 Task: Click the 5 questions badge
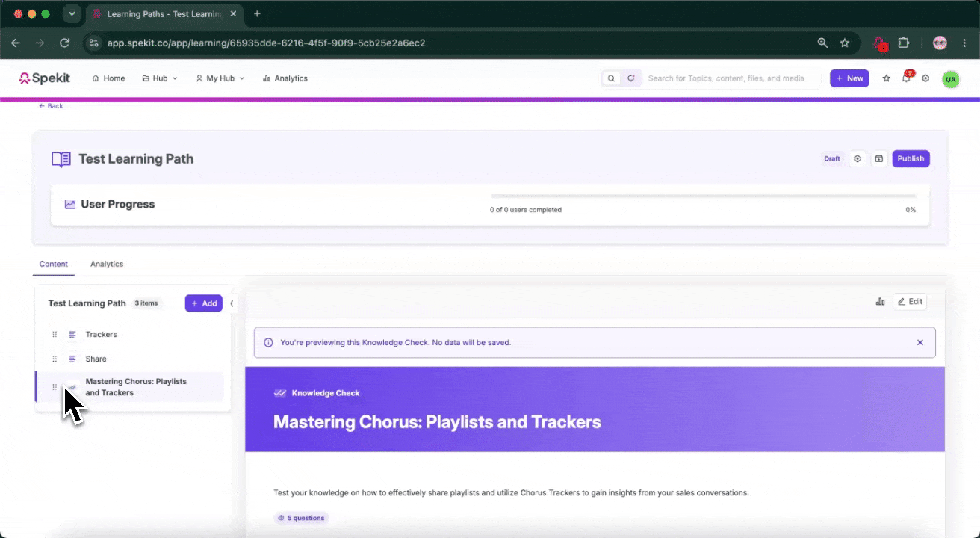coord(301,518)
